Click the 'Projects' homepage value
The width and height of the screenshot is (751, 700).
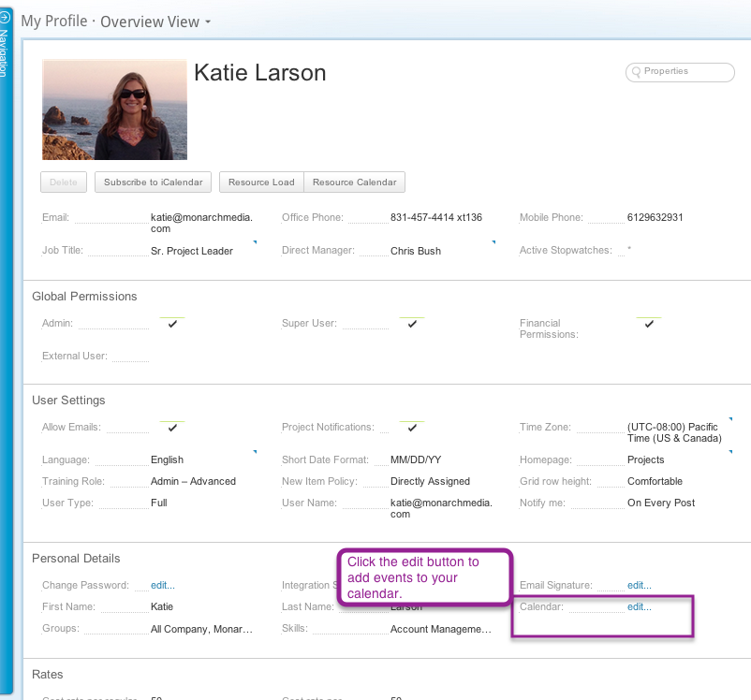tap(645, 459)
